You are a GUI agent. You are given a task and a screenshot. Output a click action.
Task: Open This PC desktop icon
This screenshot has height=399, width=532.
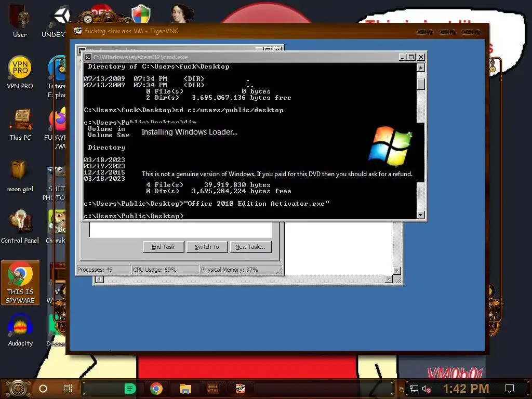pyautogui.click(x=20, y=125)
